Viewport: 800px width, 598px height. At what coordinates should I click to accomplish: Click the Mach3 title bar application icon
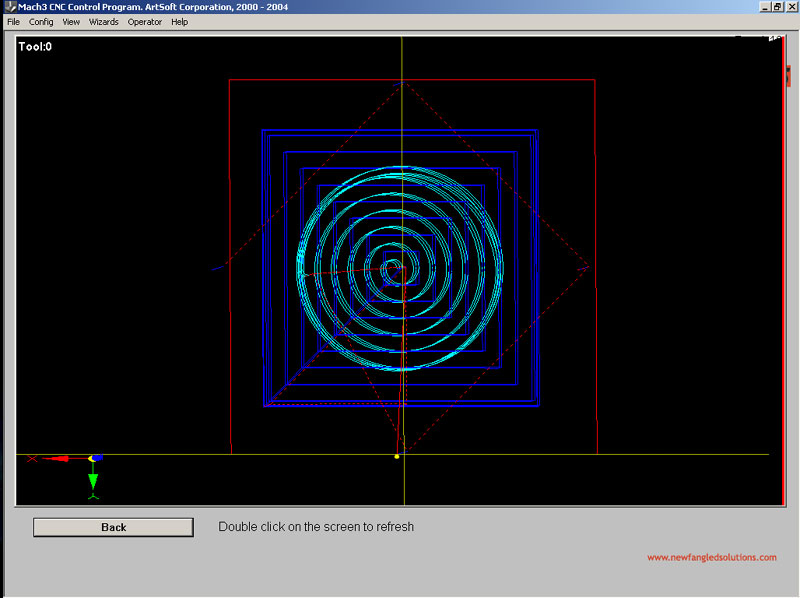[x=10, y=7]
